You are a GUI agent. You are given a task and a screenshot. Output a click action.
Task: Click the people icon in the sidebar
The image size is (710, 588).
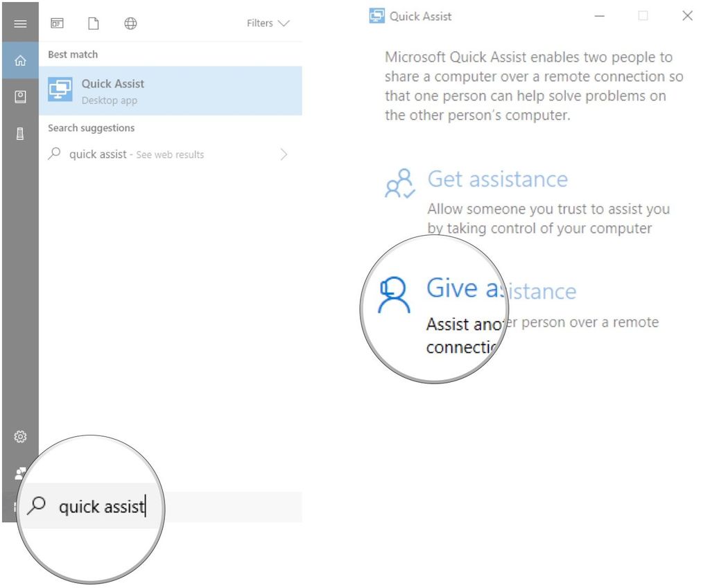(20, 472)
